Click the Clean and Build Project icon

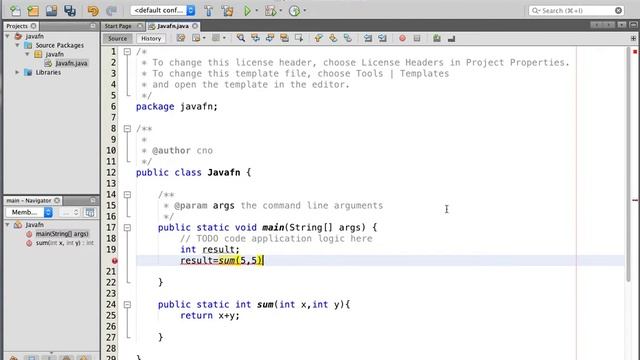(227, 10)
